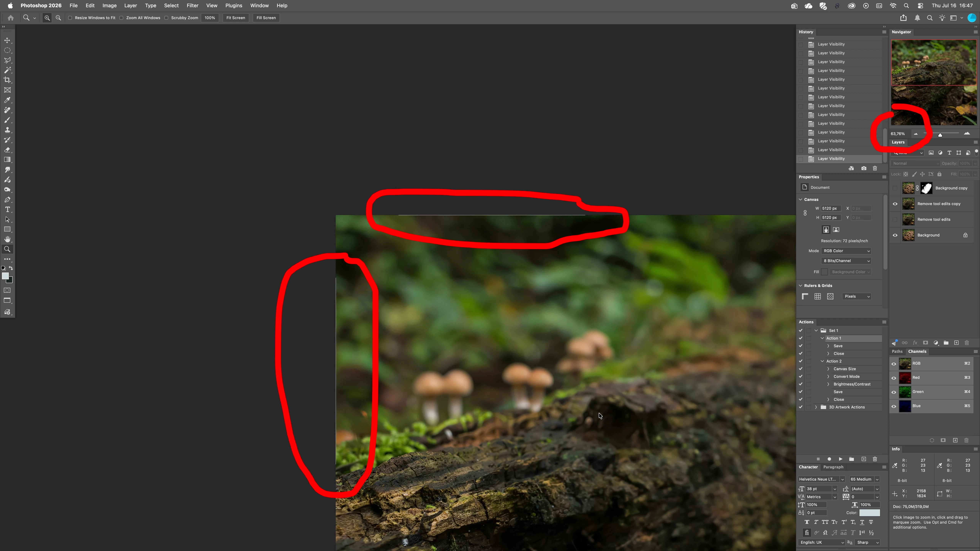The height and width of the screenshot is (551, 980).
Task: Enable Resize Windows to Fit
Action: [70, 18]
